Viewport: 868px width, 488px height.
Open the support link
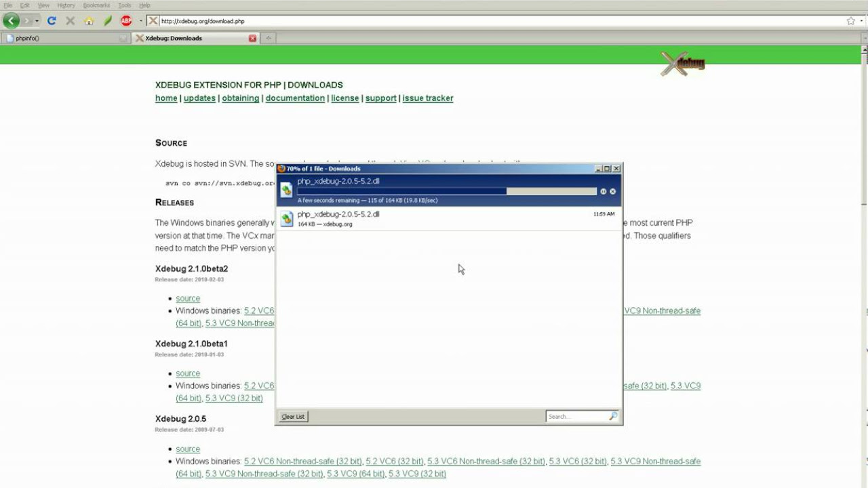(x=381, y=98)
